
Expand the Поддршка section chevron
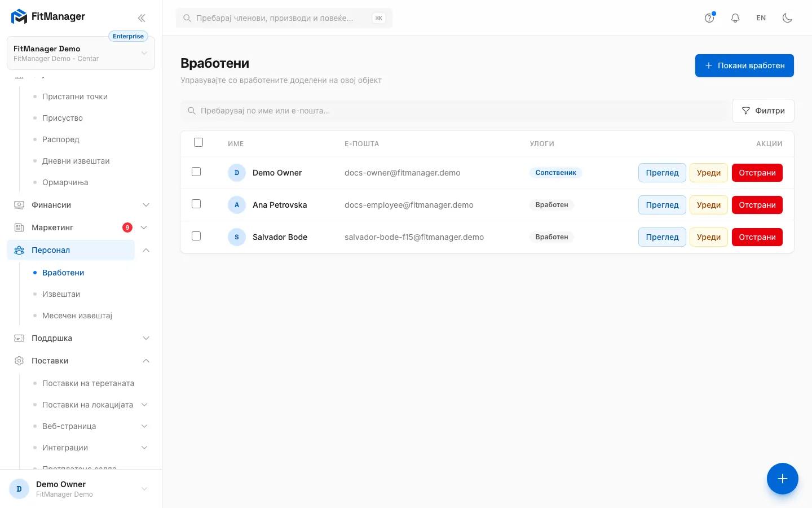pyautogui.click(x=146, y=338)
